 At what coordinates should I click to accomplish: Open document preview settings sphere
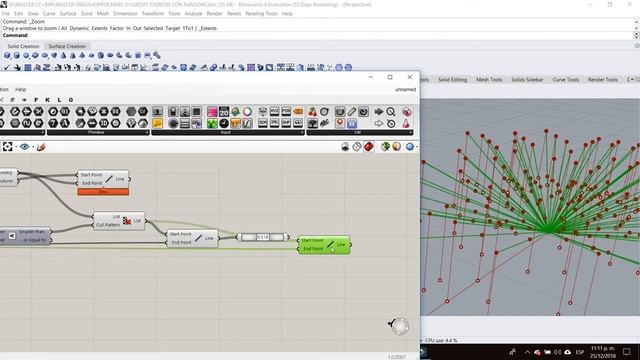point(410,147)
